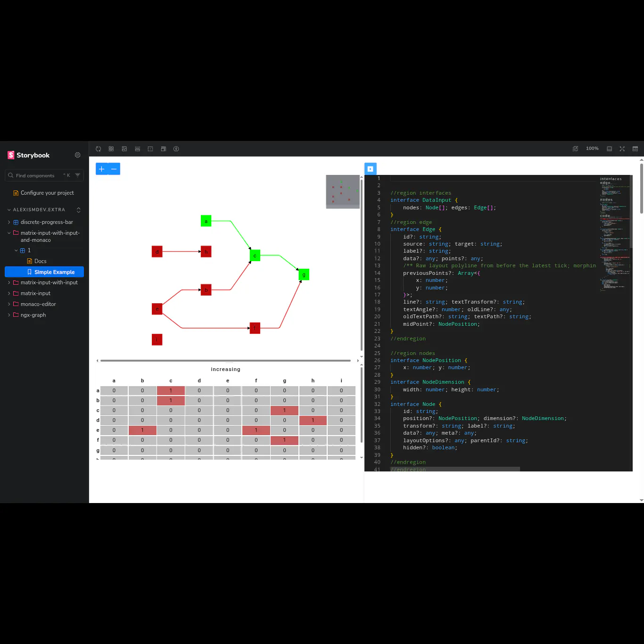Screen dimensions: 644x644
Task: Enable the outline tool icon
Action: pyautogui.click(x=150, y=149)
